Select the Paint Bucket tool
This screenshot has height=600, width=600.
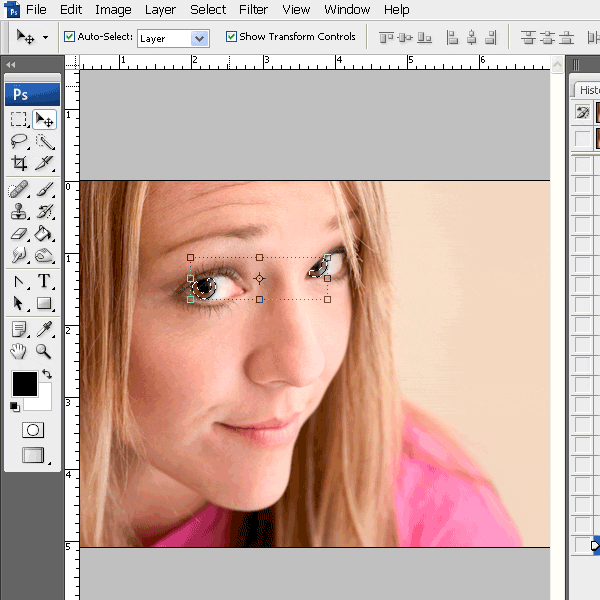coord(44,233)
